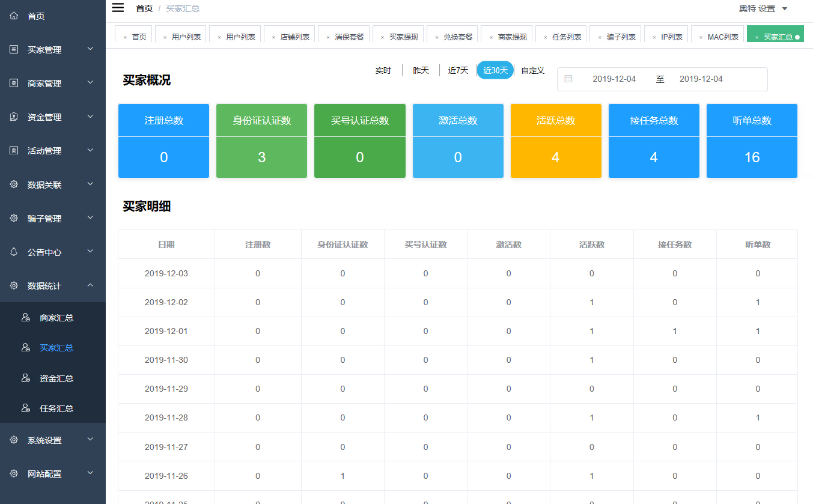The height and width of the screenshot is (504, 813).
Task: Open 任务汇总 in the sidebar
Action: tap(56, 408)
